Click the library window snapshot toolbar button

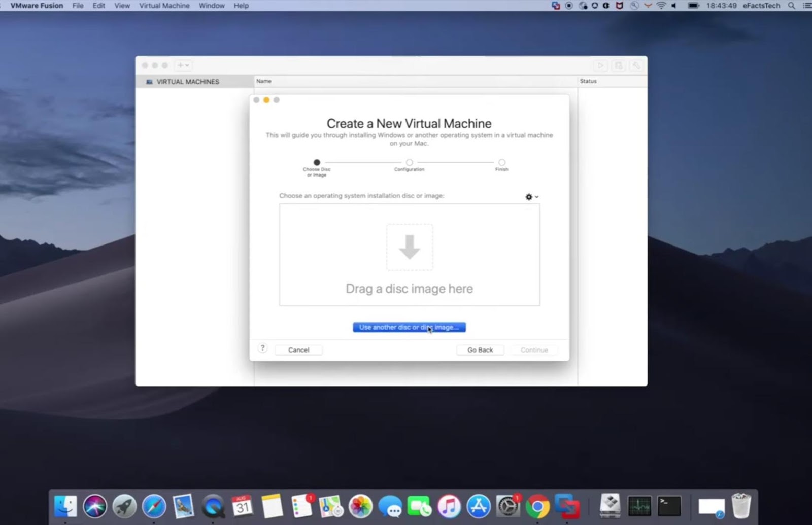619,65
